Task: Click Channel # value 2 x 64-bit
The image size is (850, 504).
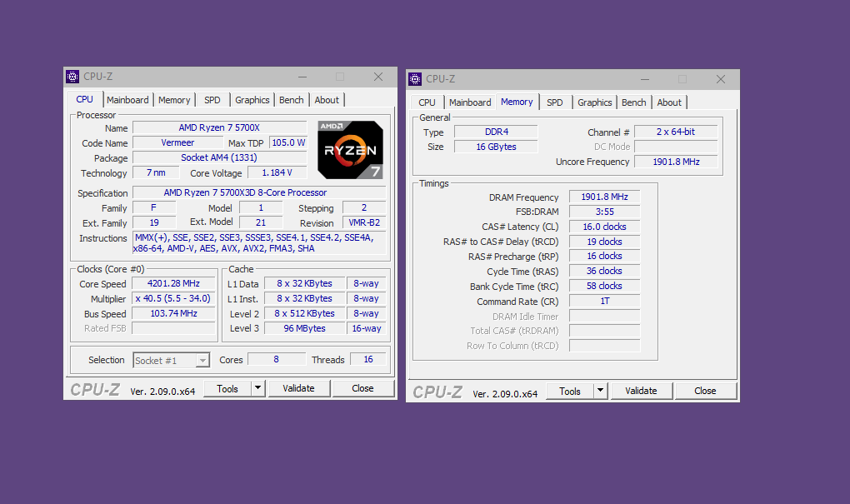Action: coord(676,132)
